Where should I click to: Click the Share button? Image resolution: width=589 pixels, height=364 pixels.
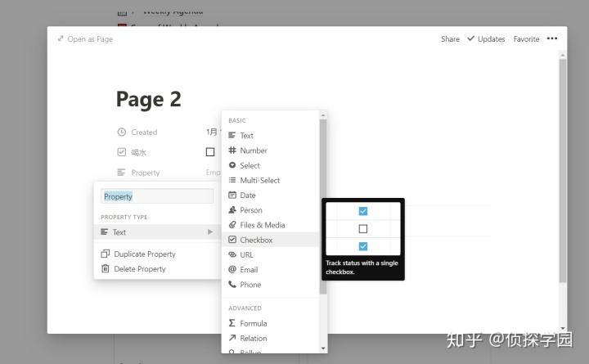(x=450, y=38)
